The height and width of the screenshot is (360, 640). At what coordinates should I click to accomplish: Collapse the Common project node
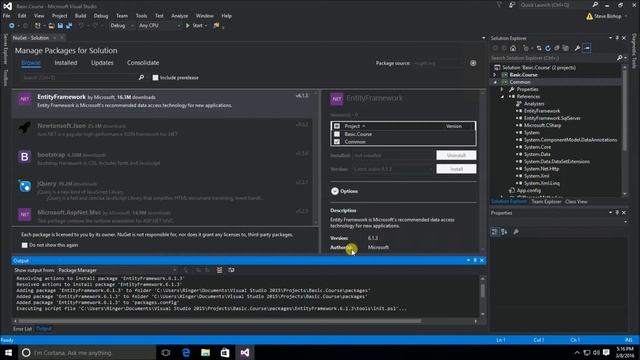495,82
